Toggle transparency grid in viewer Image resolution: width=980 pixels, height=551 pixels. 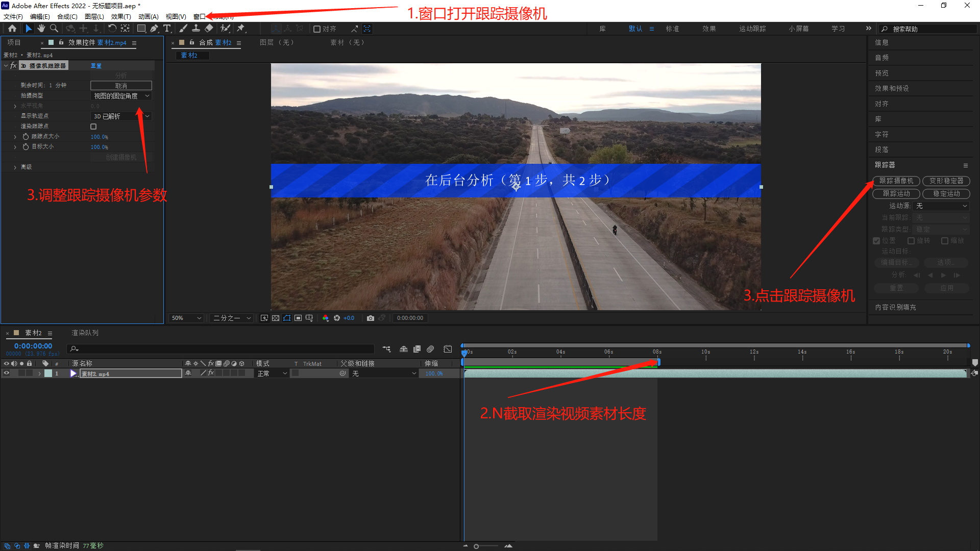[x=276, y=318]
